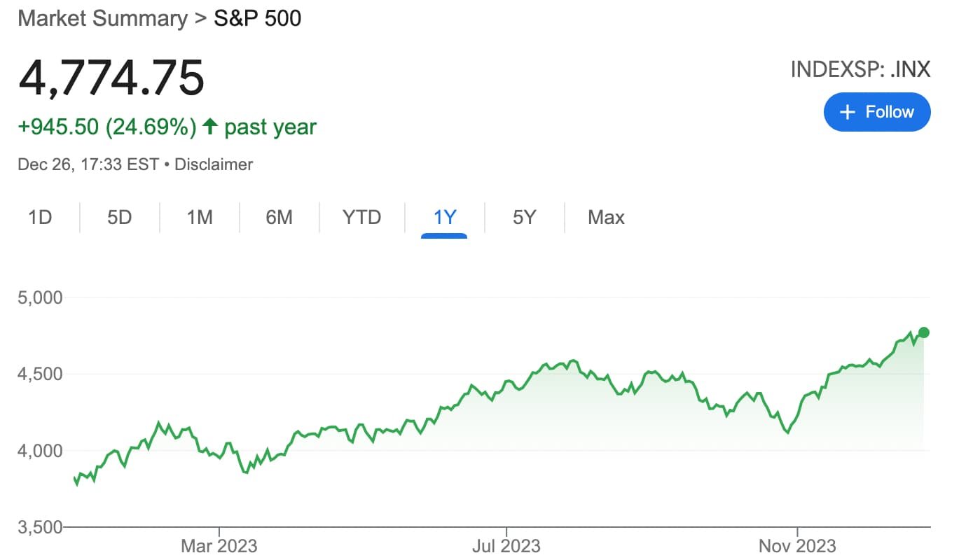Switch chart range to 5D
Image resolution: width=980 pixels, height=560 pixels.
(x=120, y=218)
